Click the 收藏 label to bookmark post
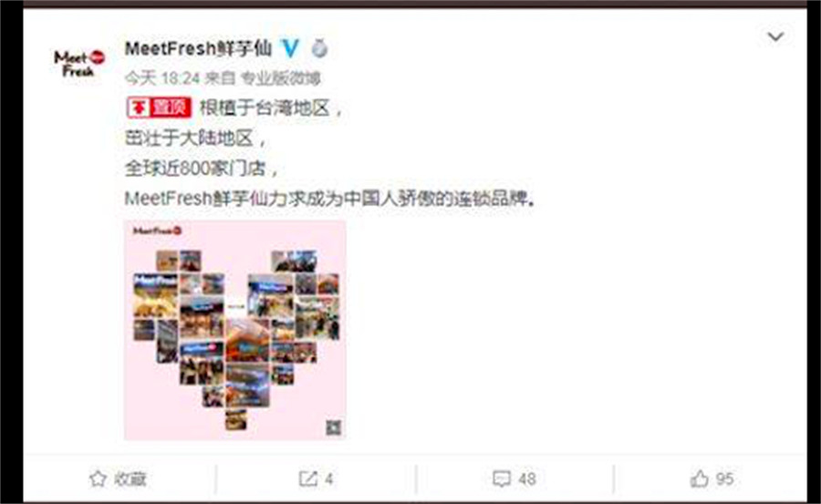Screen dimensions: 821x504 [130, 478]
